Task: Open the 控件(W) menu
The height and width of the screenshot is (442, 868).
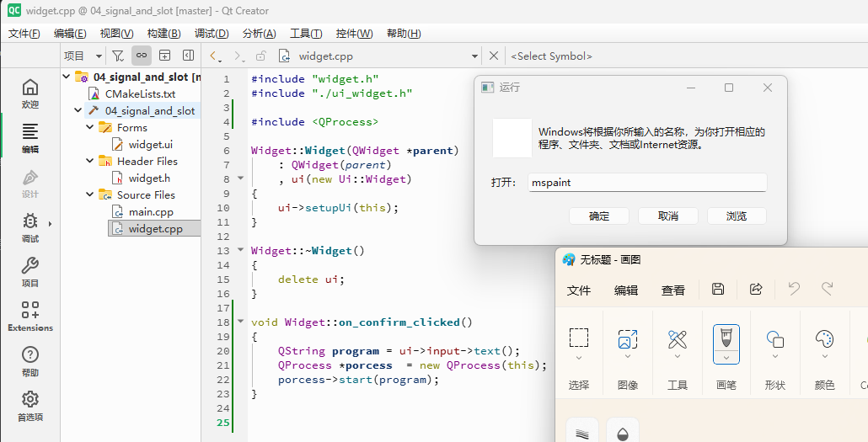Action: (x=354, y=34)
